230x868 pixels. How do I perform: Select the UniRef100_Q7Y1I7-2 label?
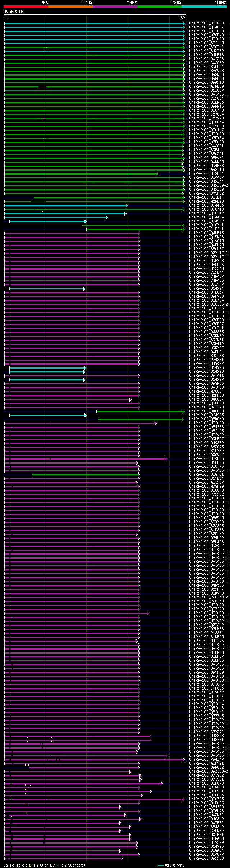pyautogui.click(x=208, y=253)
